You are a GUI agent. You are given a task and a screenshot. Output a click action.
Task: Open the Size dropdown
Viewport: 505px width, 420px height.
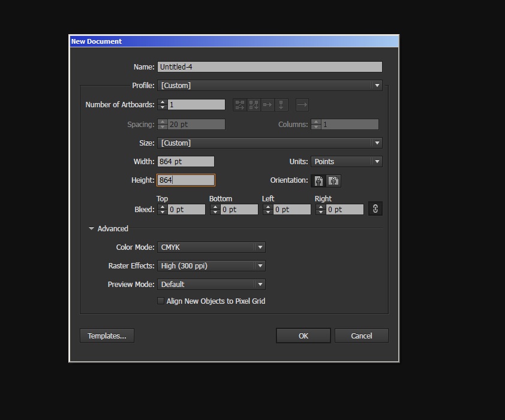[269, 143]
